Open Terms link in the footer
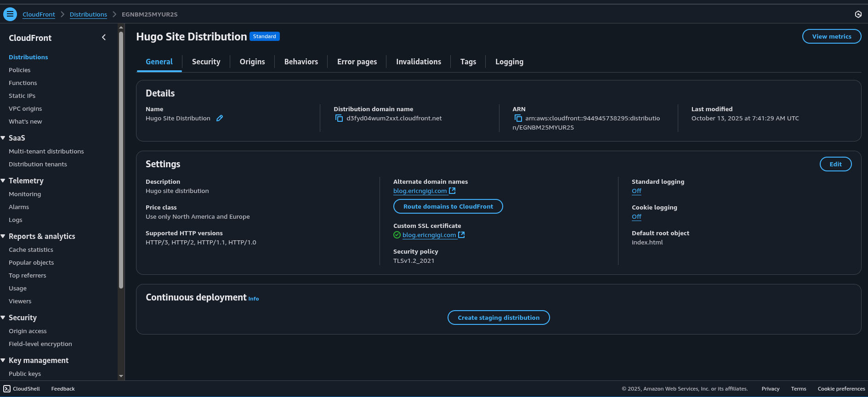 pos(798,389)
